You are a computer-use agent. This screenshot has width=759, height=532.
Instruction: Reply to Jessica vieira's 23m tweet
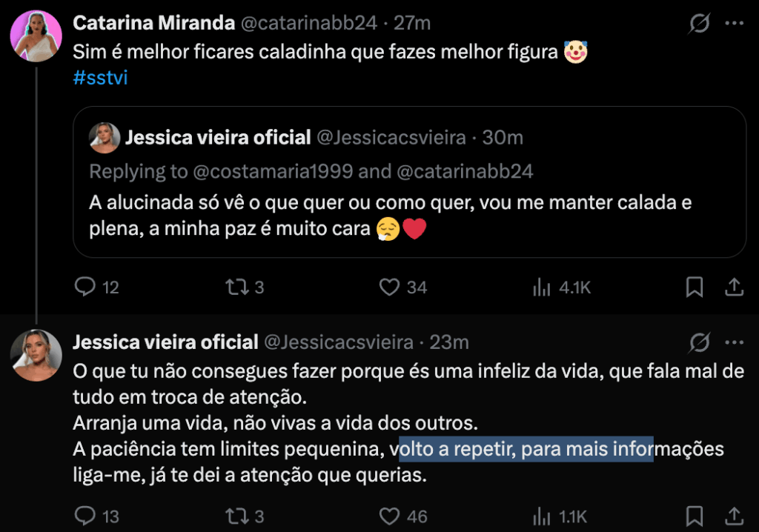(x=87, y=515)
